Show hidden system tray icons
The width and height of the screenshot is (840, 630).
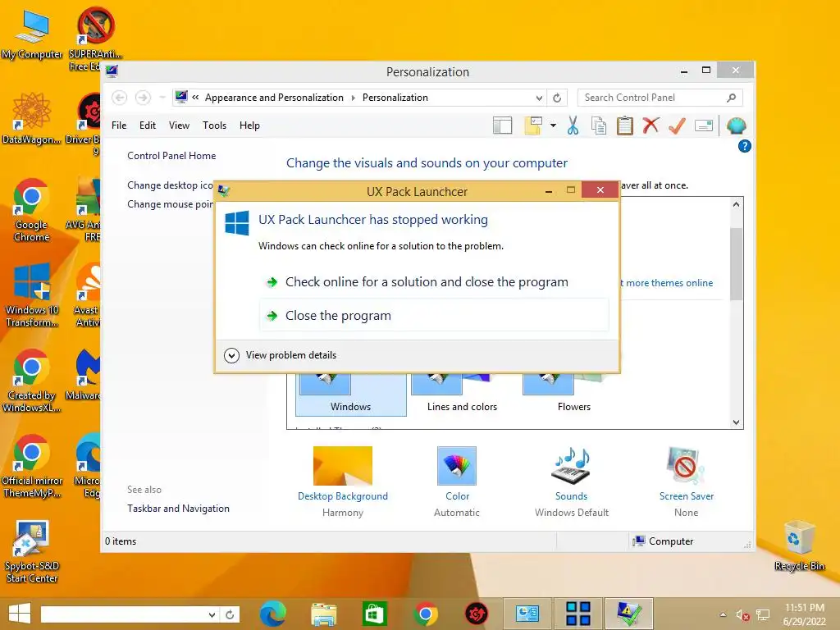coord(723,614)
